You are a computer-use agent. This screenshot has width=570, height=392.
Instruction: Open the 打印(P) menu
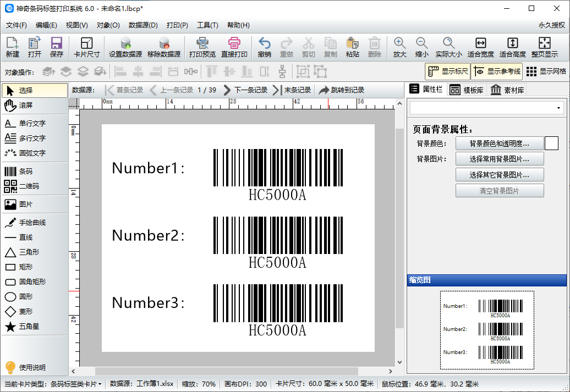pyautogui.click(x=177, y=25)
